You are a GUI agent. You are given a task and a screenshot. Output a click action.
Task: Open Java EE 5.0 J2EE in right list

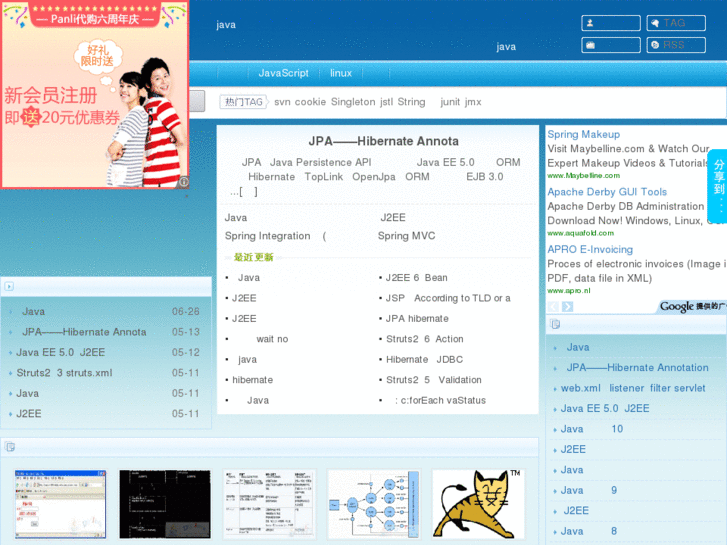click(605, 408)
